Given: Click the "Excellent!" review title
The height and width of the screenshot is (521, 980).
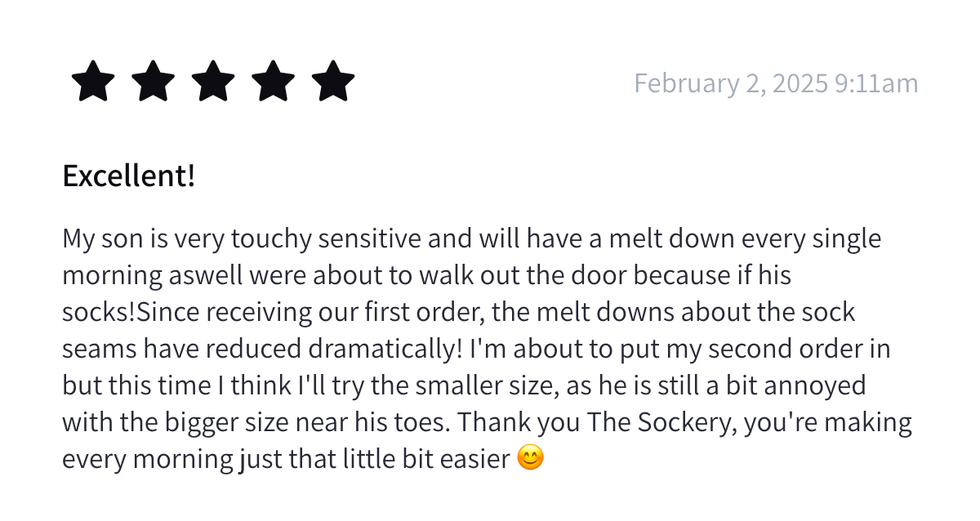Looking at the screenshot, I should click(129, 176).
